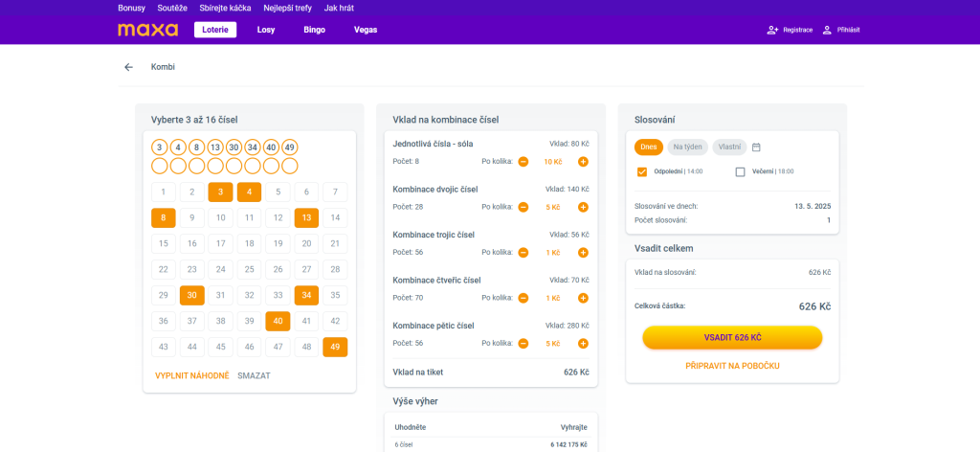Image resolution: width=980 pixels, height=452 pixels.
Task: Increase stake for Kombinace trojic čísel
Action: pos(583,253)
